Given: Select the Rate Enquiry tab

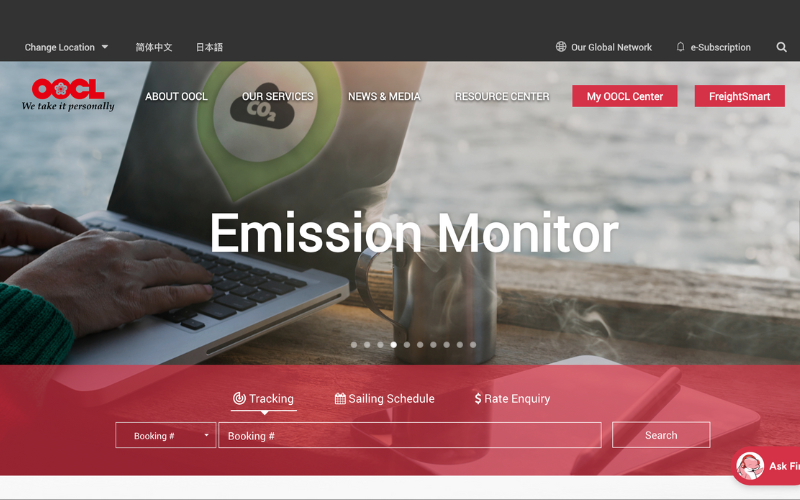Looking at the screenshot, I should click(512, 398).
